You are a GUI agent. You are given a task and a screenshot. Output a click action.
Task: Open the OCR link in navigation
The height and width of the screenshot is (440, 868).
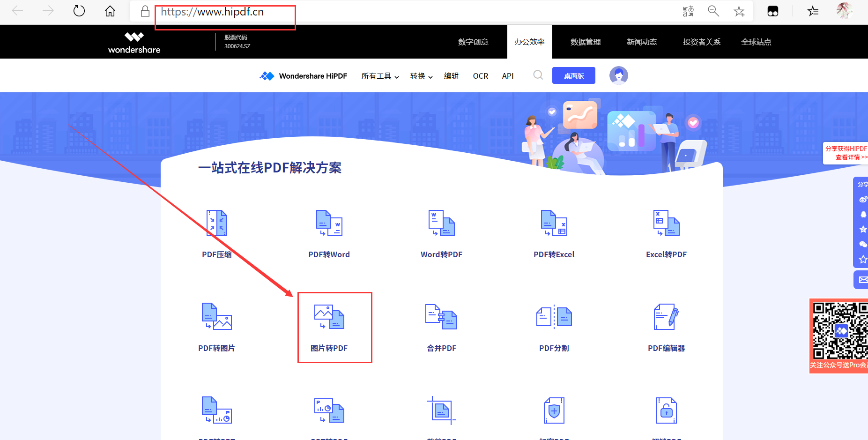[x=480, y=76]
